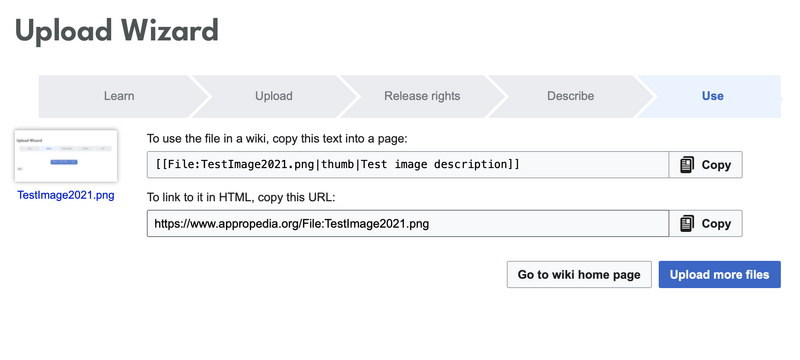The height and width of the screenshot is (360, 800).
Task: Follow the TestImage2021.png file link
Action: (66, 195)
